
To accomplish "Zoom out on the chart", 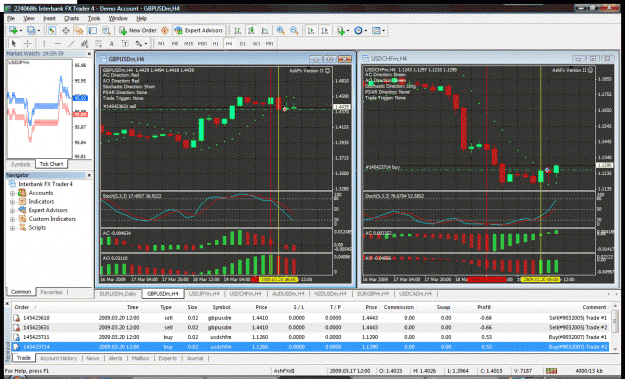I will [294, 30].
